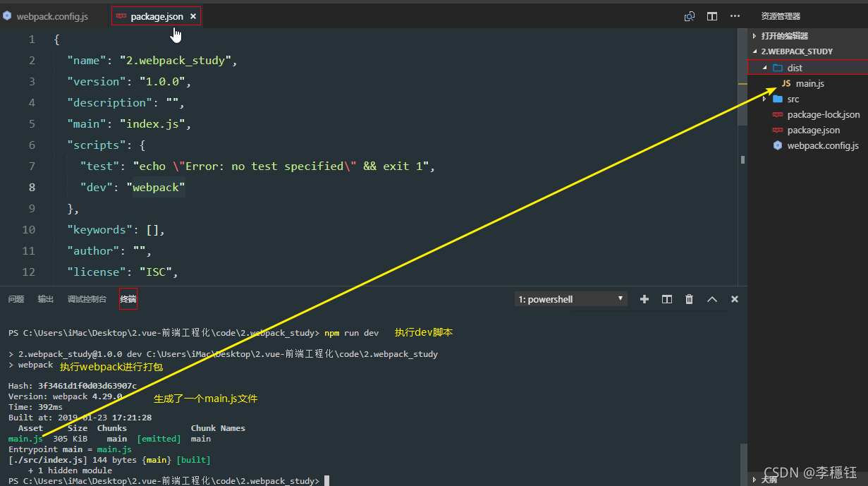Screen dimensions: 868x486
Task: Click the npm icon beside package-lock.json
Action: (778, 114)
